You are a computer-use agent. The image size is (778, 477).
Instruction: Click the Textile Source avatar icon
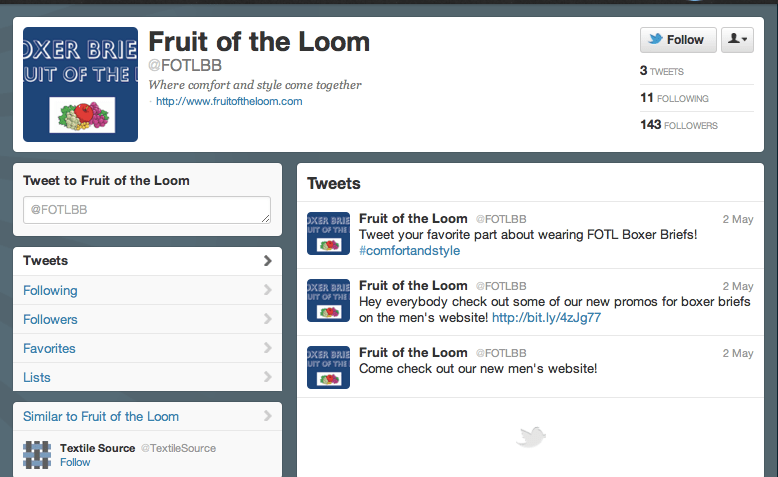(x=37, y=455)
